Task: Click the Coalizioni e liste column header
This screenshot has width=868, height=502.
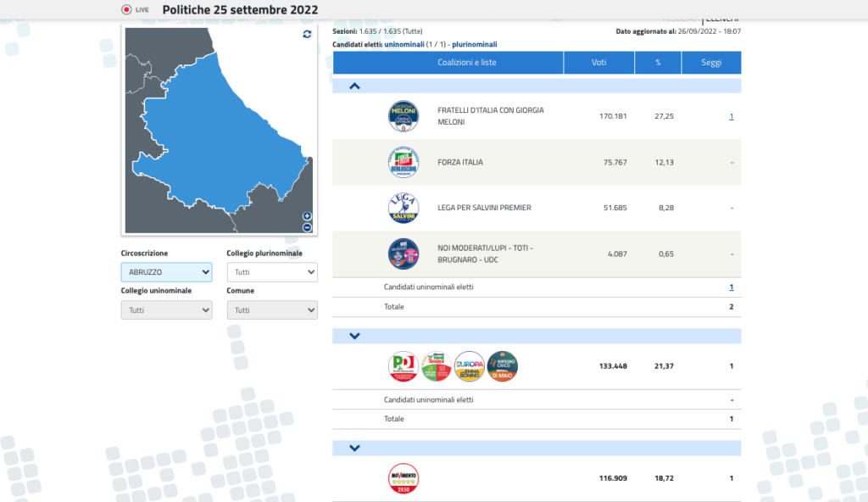Action: click(448, 63)
